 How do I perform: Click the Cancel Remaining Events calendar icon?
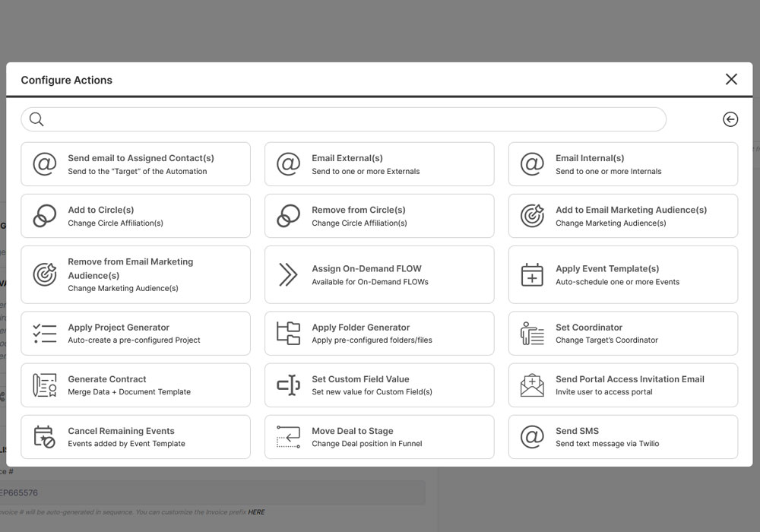click(45, 437)
